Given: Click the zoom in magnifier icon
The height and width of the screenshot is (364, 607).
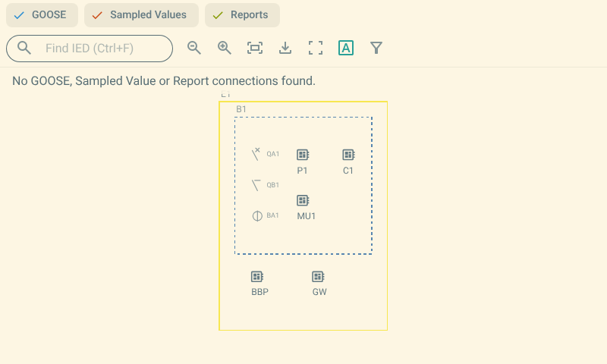Looking at the screenshot, I should [224, 48].
